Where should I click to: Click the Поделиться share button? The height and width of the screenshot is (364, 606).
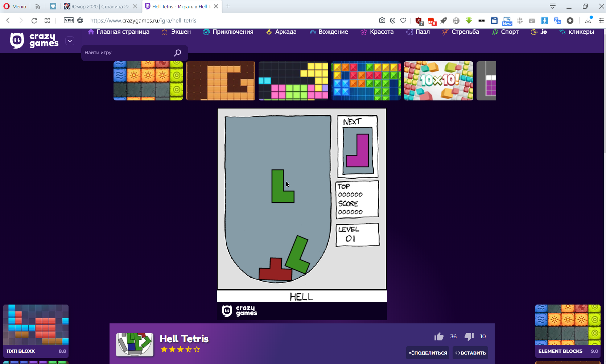coord(428,353)
